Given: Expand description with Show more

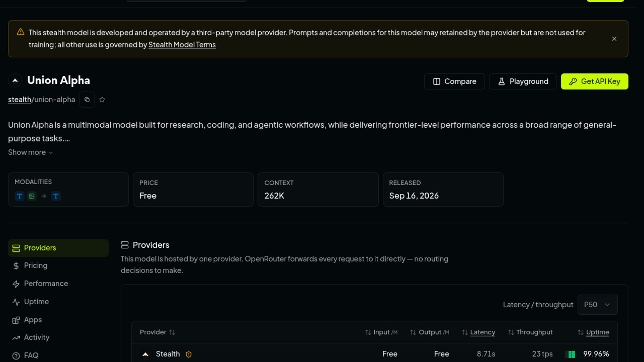Looking at the screenshot, I should 31,153.
